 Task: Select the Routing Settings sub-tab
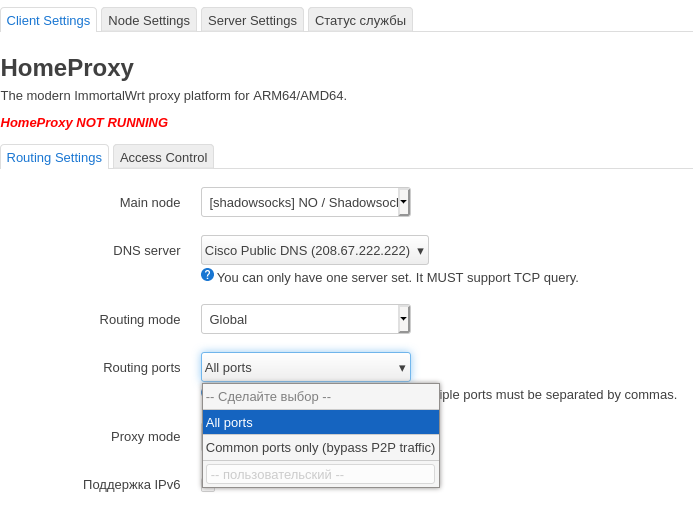tap(54, 157)
